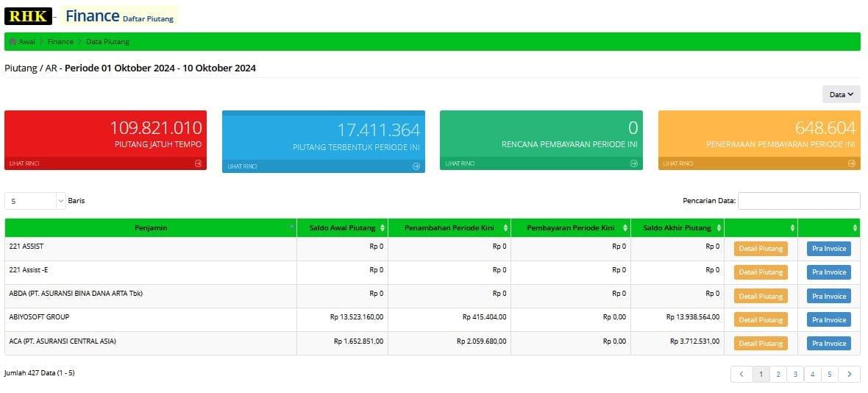Open Lihat Rinci on red overdue card
Viewport: 868px width, 393px height.
pyautogui.click(x=24, y=163)
